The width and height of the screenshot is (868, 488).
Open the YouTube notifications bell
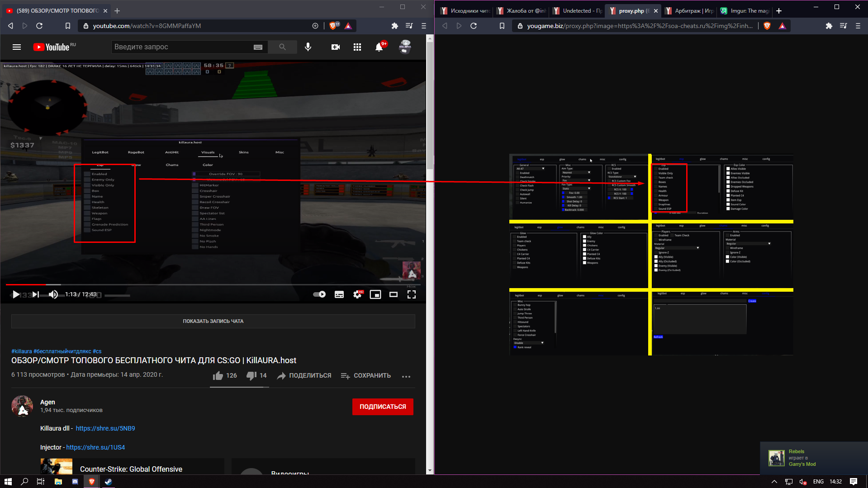pyautogui.click(x=379, y=47)
